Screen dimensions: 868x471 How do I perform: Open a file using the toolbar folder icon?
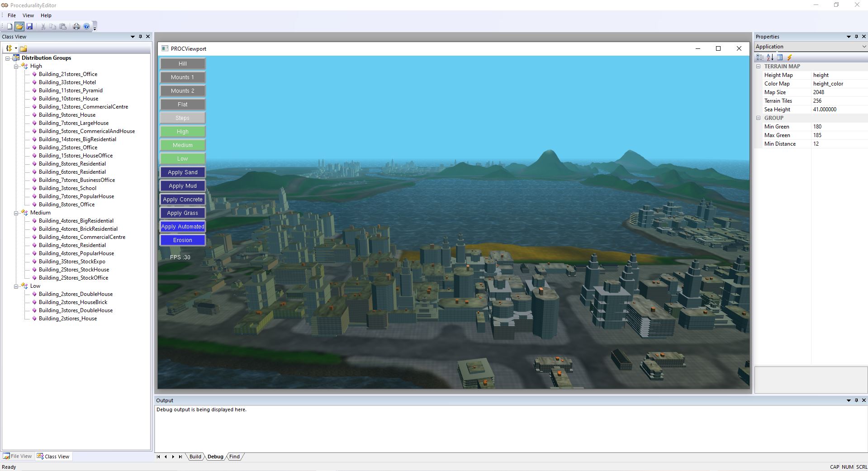point(19,26)
